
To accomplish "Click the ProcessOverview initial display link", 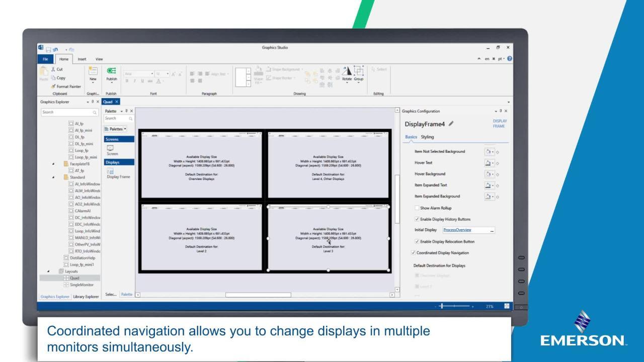I will (457, 230).
